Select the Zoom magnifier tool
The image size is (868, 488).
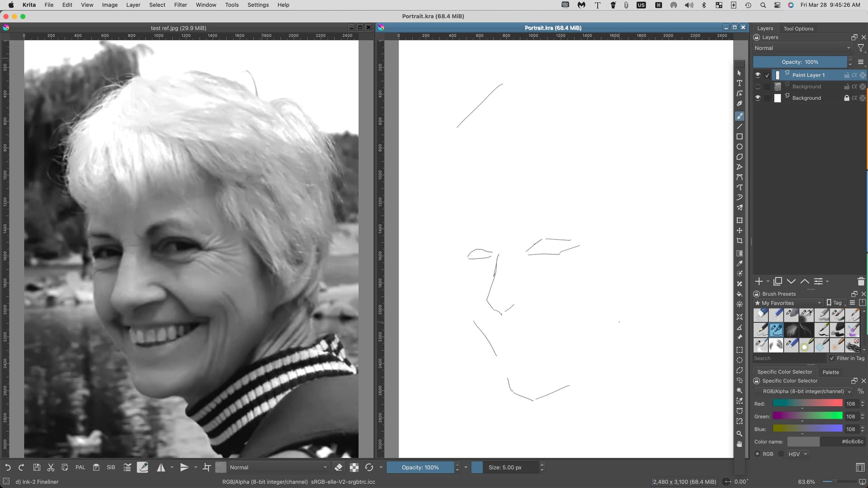739,433
